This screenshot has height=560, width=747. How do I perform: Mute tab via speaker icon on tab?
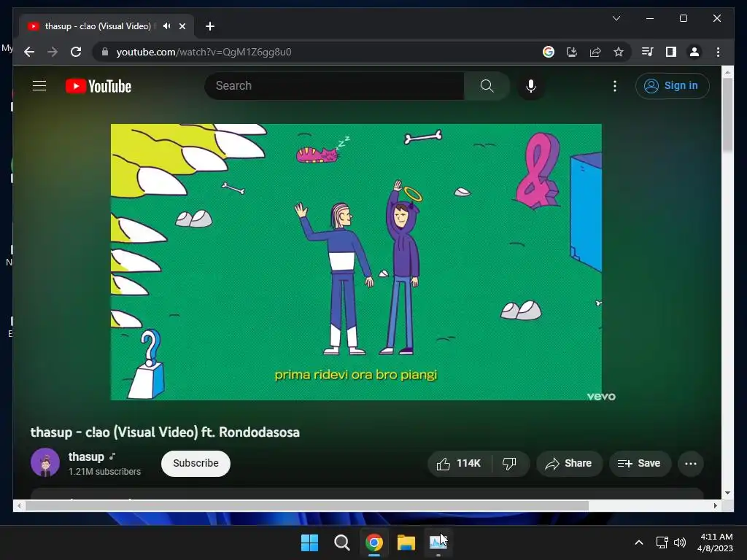[x=166, y=26]
